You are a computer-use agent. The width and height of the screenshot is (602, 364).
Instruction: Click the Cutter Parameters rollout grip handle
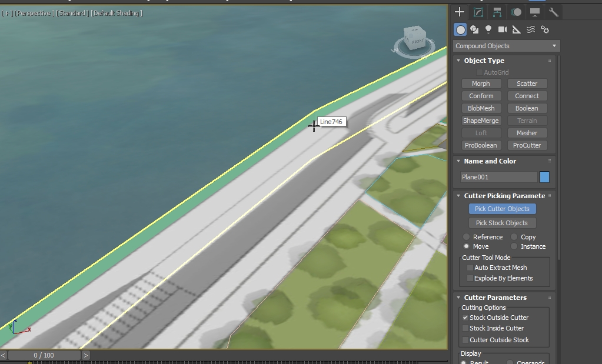point(550,298)
